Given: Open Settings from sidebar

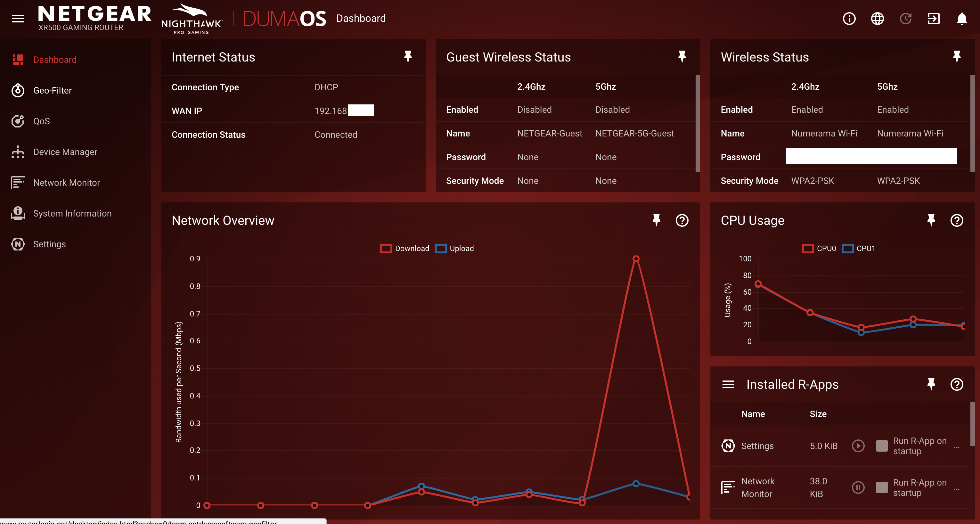Looking at the screenshot, I should click(x=49, y=244).
